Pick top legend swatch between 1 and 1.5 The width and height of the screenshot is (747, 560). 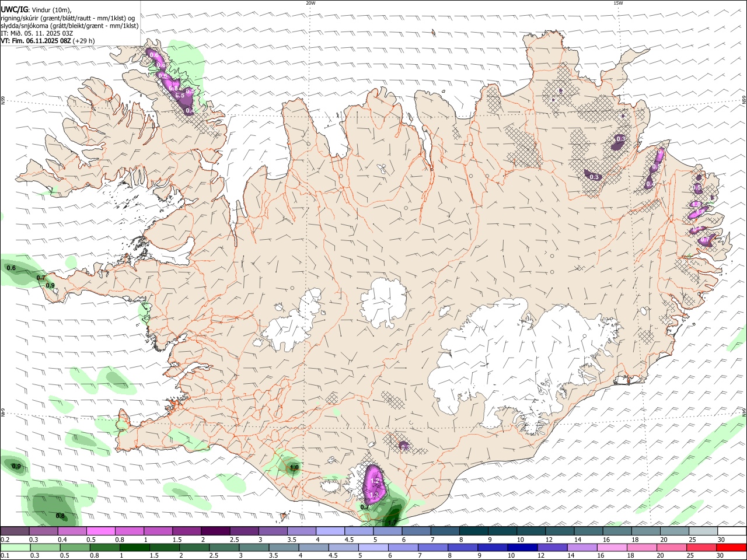[x=158, y=531]
